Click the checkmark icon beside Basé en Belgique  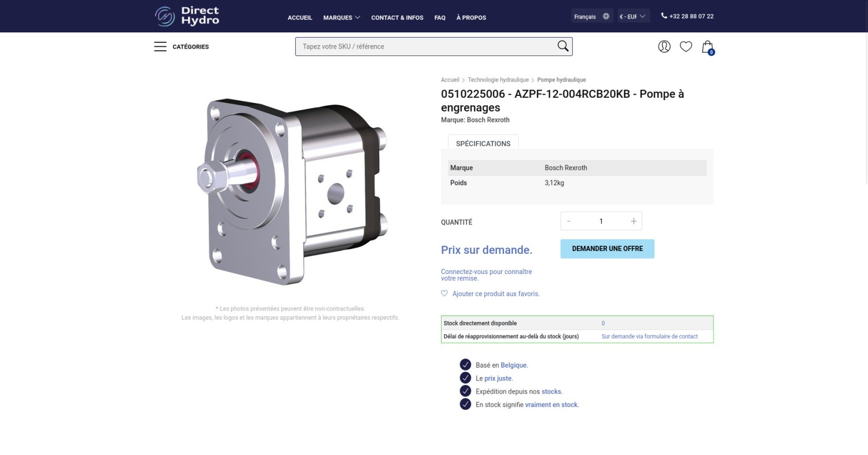[465, 365]
